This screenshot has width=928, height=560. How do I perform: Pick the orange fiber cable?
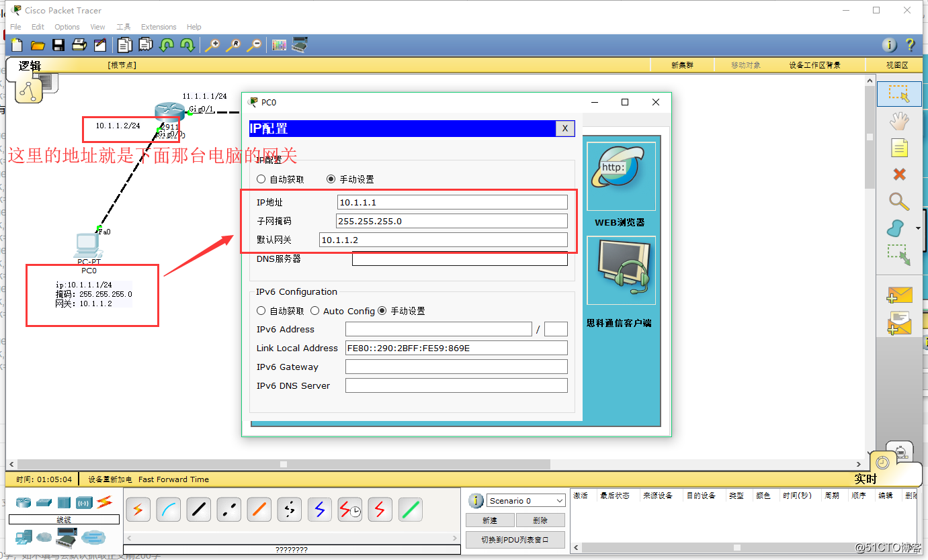[x=259, y=510]
